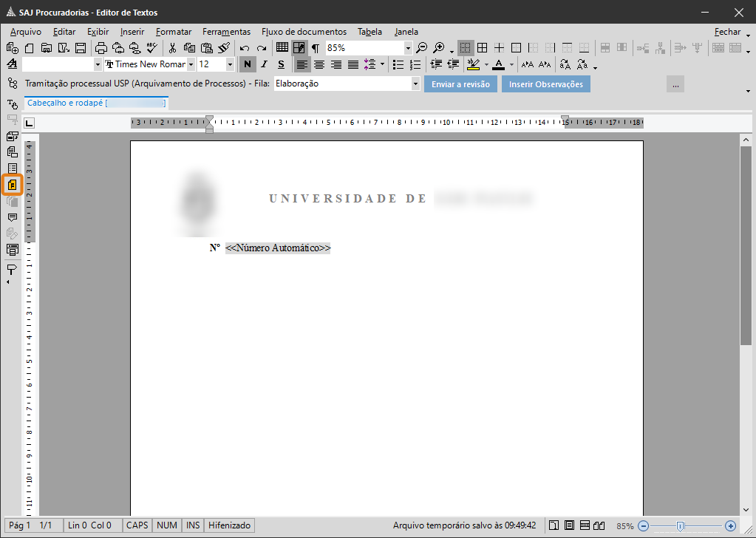
Task: Click the Enviar a revisão button
Action: pyautogui.click(x=460, y=84)
